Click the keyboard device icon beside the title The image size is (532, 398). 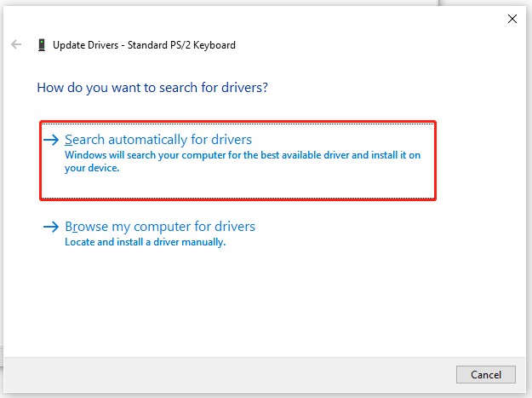click(42, 44)
